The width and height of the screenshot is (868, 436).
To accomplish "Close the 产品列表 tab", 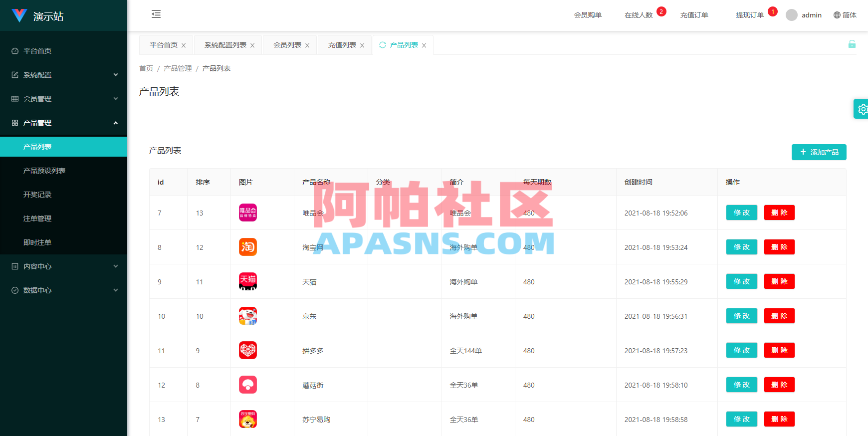I will 424,45.
